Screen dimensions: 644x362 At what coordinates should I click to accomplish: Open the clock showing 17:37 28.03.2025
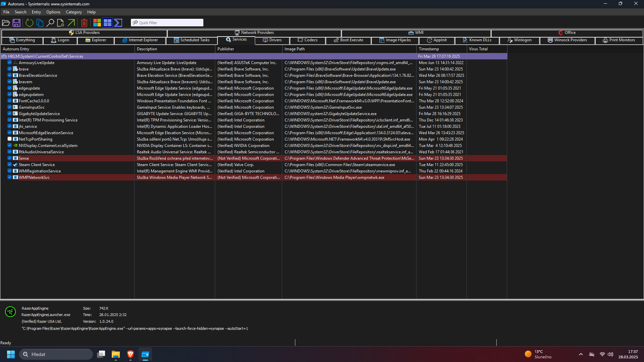[628, 354]
